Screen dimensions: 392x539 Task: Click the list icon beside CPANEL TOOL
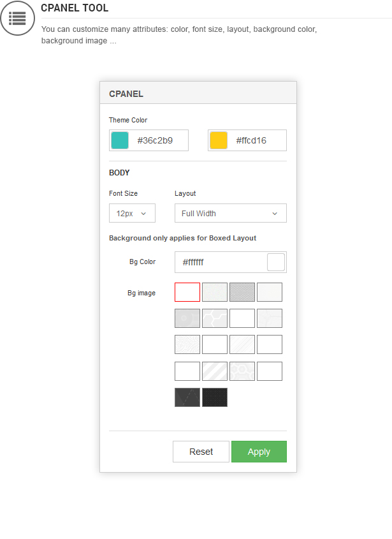17,18
